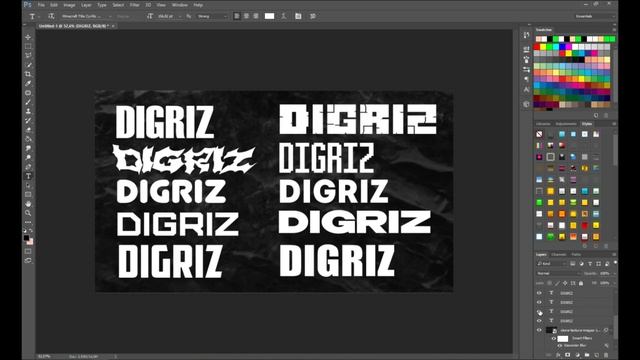640x360 pixels.
Task: Select the Crop tool
Action: pyautogui.click(x=28, y=74)
